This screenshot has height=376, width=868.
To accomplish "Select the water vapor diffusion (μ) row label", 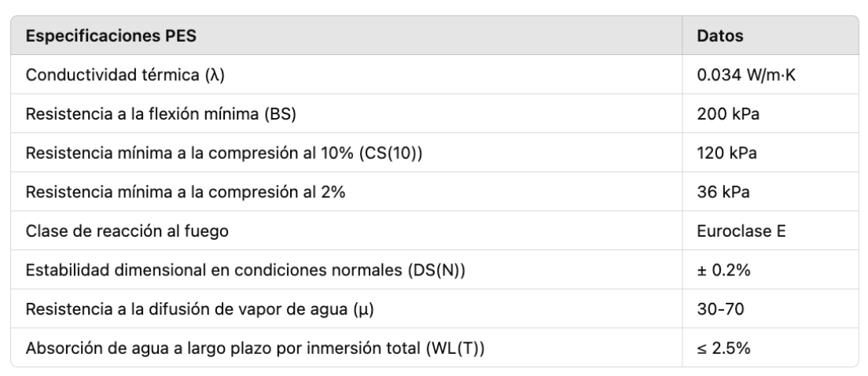I will tap(200, 309).
